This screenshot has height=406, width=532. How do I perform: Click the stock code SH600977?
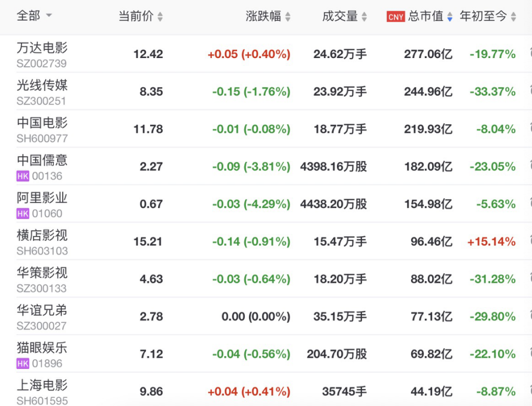42,138
